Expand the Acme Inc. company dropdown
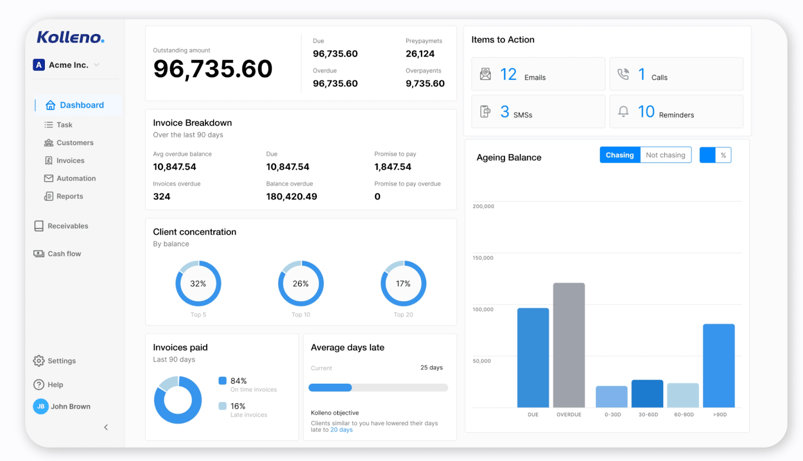The height and width of the screenshot is (461, 803). [x=97, y=65]
